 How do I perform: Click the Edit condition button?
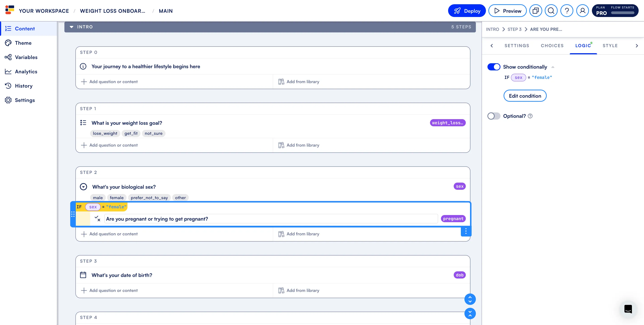[525, 96]
